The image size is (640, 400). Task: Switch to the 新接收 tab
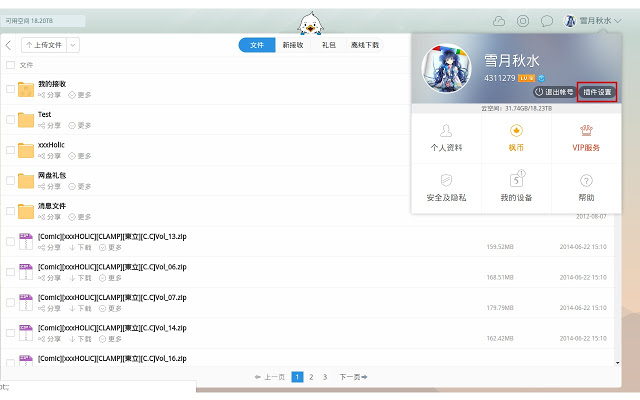[293, 45]
